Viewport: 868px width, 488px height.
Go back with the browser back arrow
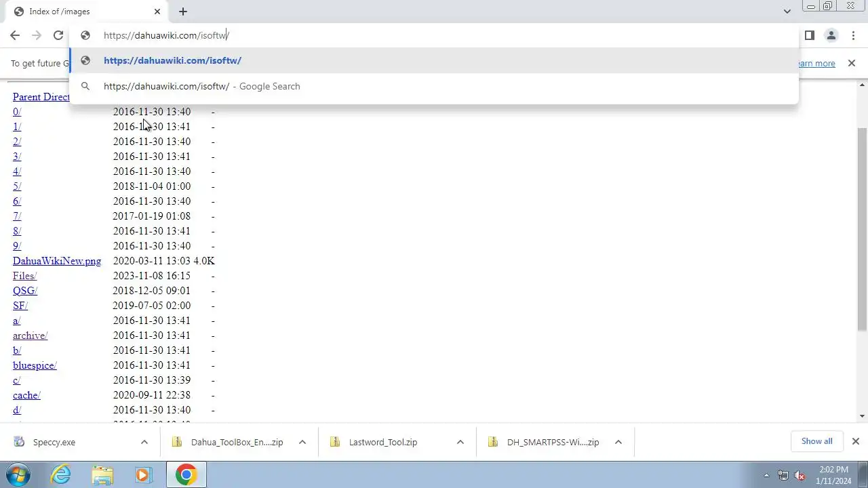pyautogui.click(x=15, y=35)
